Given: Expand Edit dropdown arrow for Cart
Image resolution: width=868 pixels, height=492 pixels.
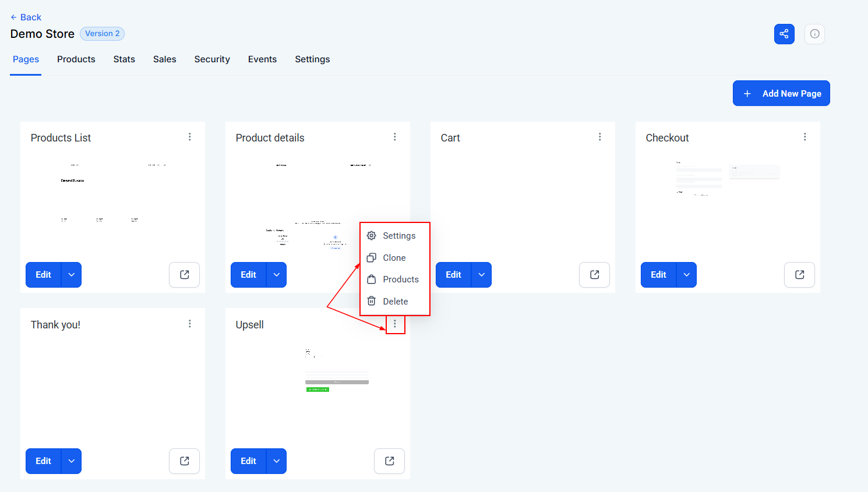Looking at the screenshot, I should coord(481,275).
